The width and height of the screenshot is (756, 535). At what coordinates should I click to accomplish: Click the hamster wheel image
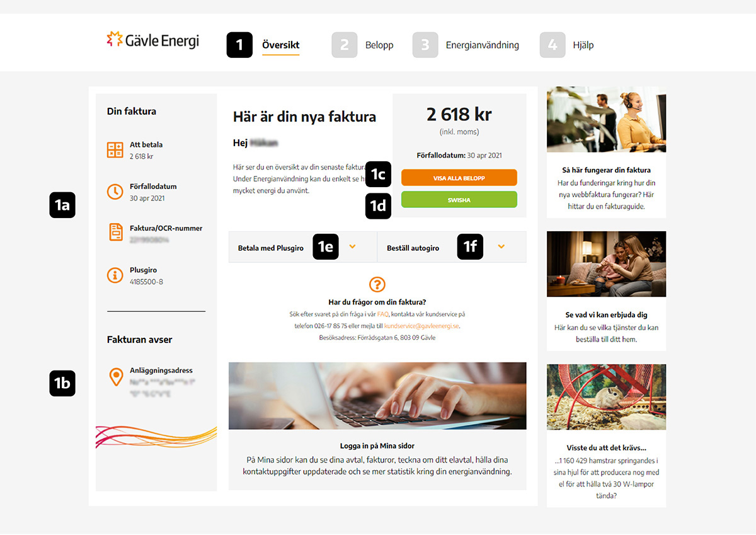pyautogui.click(x=607, y=397)
